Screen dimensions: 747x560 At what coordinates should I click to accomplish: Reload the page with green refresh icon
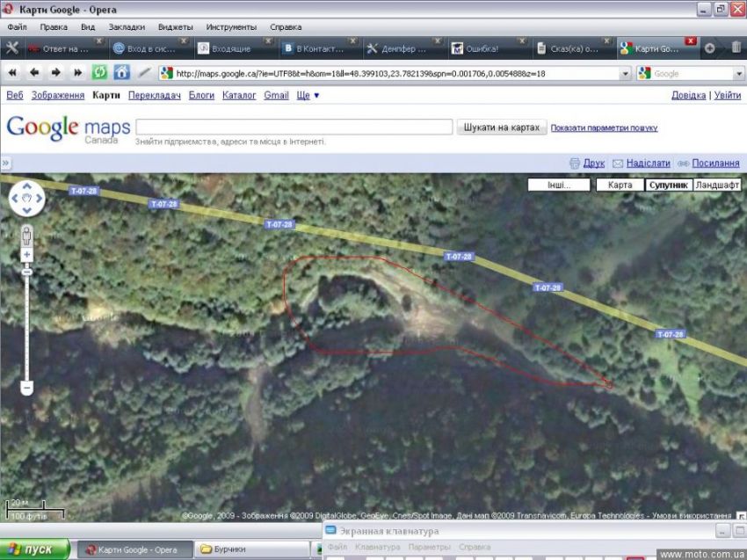tap(99, 73)
